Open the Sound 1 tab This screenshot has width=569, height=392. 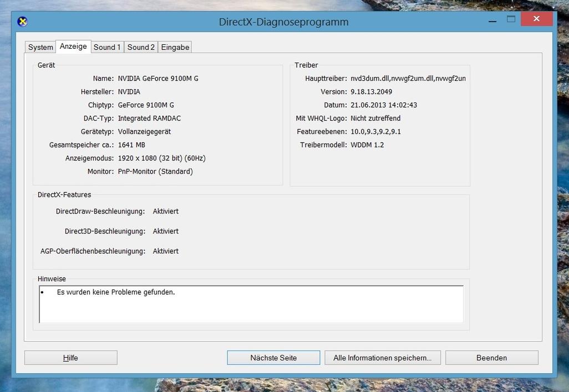tap(107, 47)
